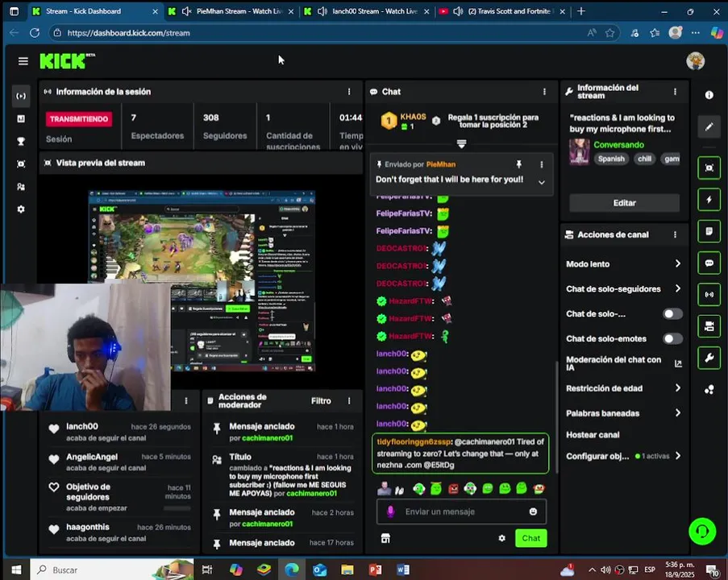The height and width of the screenshot is (580, 728).
Task: Open the user avatar profile menu
Action: pos(695,61)
